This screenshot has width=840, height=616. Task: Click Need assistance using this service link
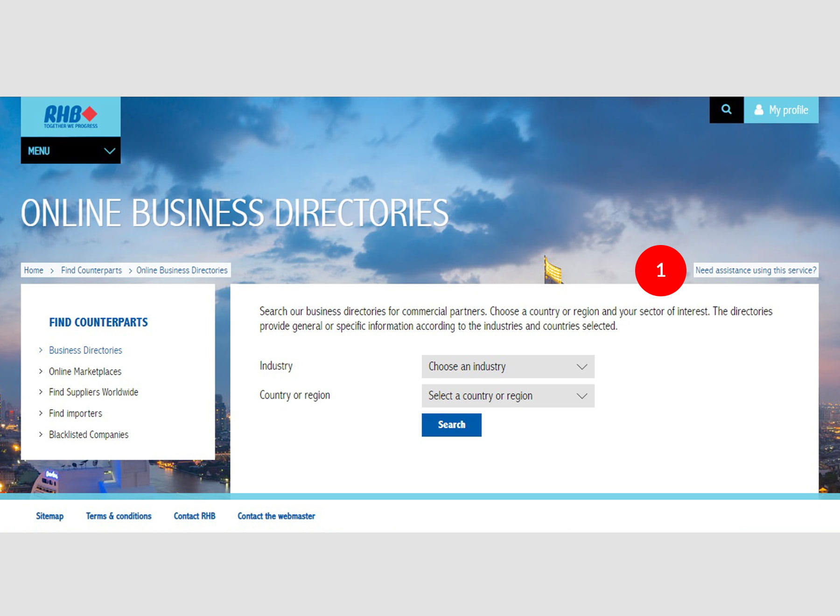point(756,270)
